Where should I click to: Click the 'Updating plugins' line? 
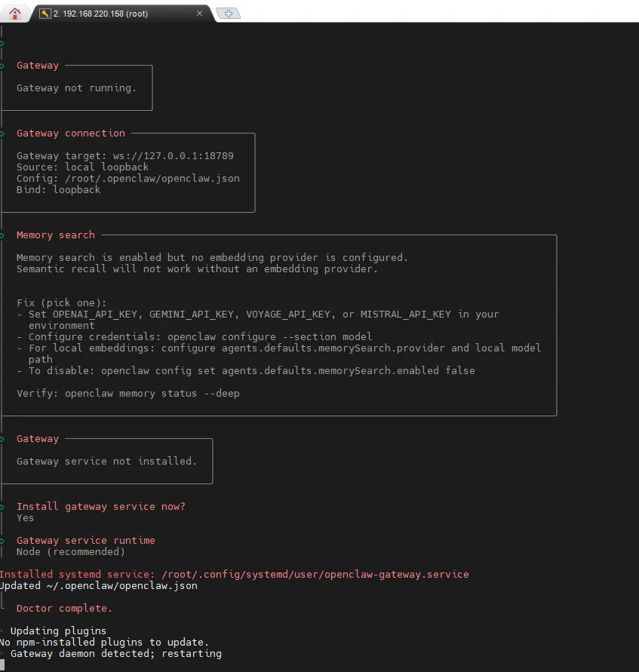pyautogui.click(x=58, y=631)
